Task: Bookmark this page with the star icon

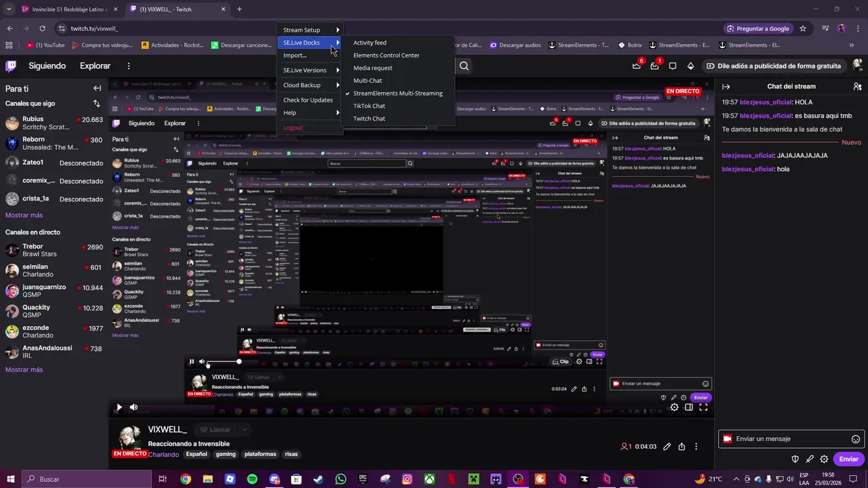Action: pos(803,28)
